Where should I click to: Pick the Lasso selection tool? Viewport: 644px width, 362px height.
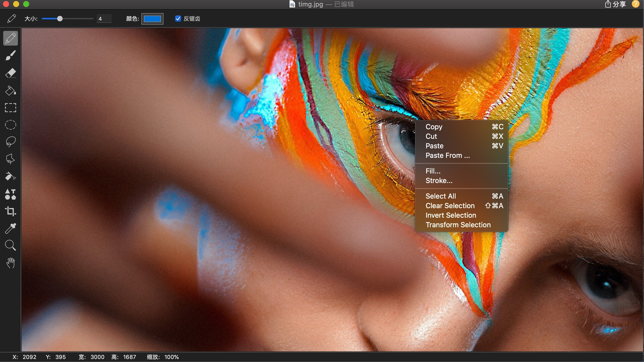10,142
